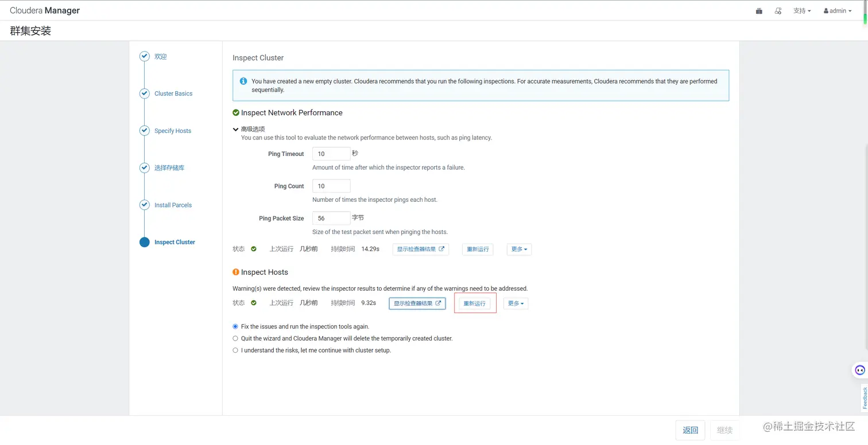
Task: Click the 继续 continue button
Action: (725, 430)
